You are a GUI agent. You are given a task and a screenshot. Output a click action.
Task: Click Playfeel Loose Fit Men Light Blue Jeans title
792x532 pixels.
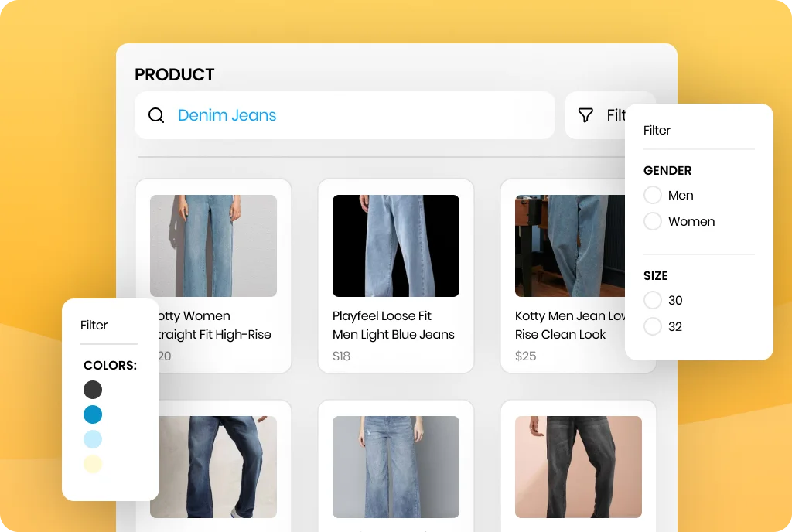(394, 325)
